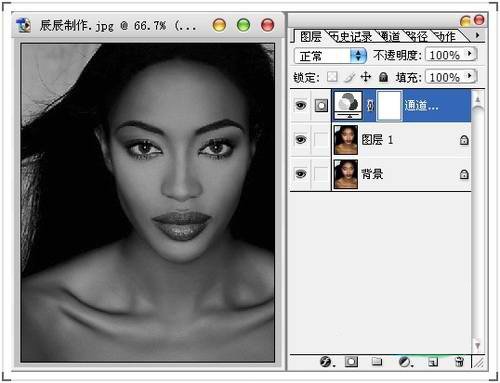Click the grayscale portrait canvas image
This screenshot has height=383, width=500.
tap(148, 203)
